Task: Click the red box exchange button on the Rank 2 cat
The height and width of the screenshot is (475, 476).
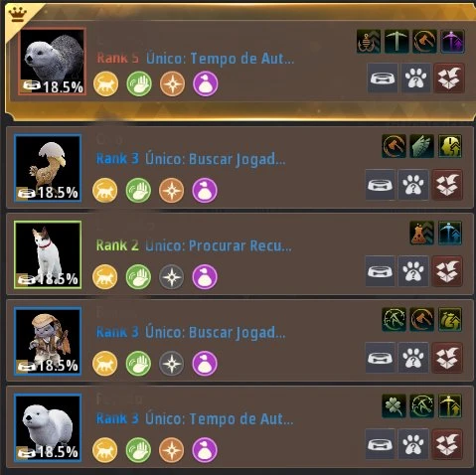Action: (447, 271)
